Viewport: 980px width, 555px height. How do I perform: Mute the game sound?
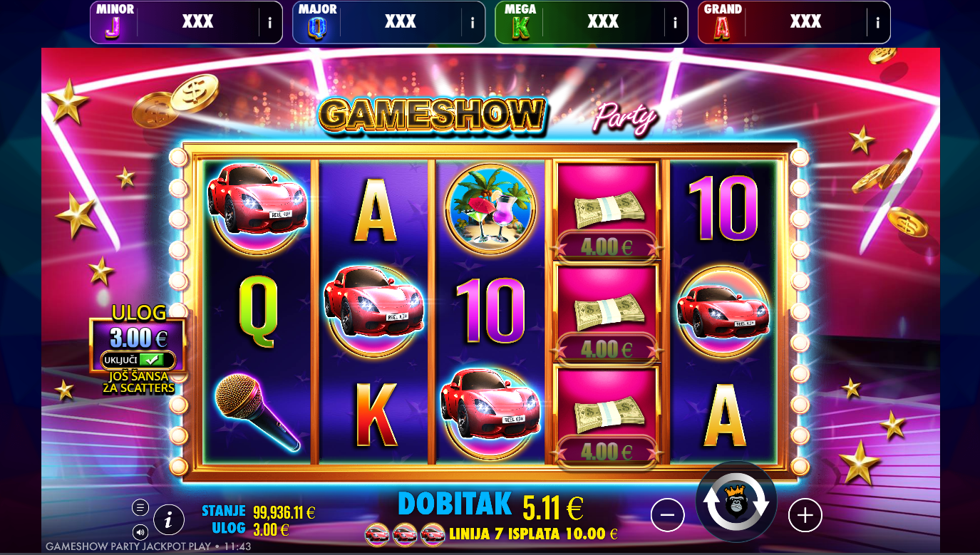(x=140, y=531)
